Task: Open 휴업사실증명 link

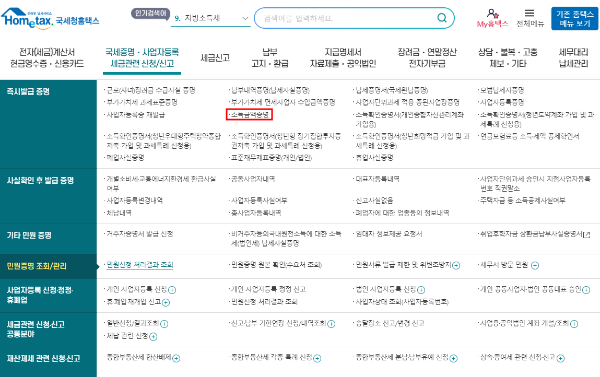Action: click(374, 157)
